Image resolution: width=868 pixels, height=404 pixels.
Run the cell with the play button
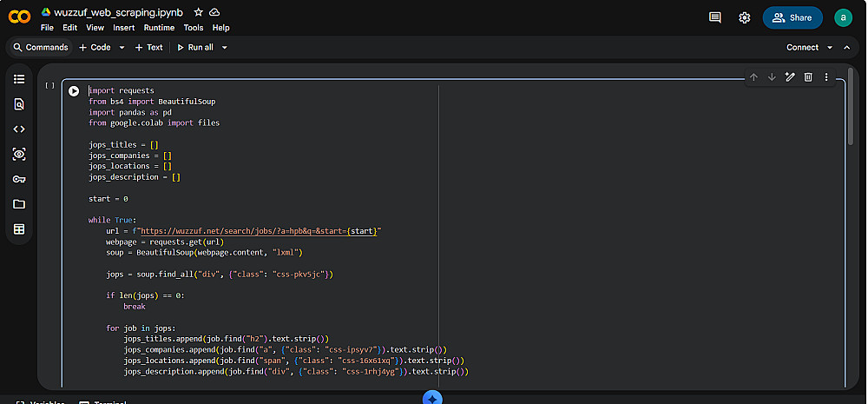click(x=74, y=91)
